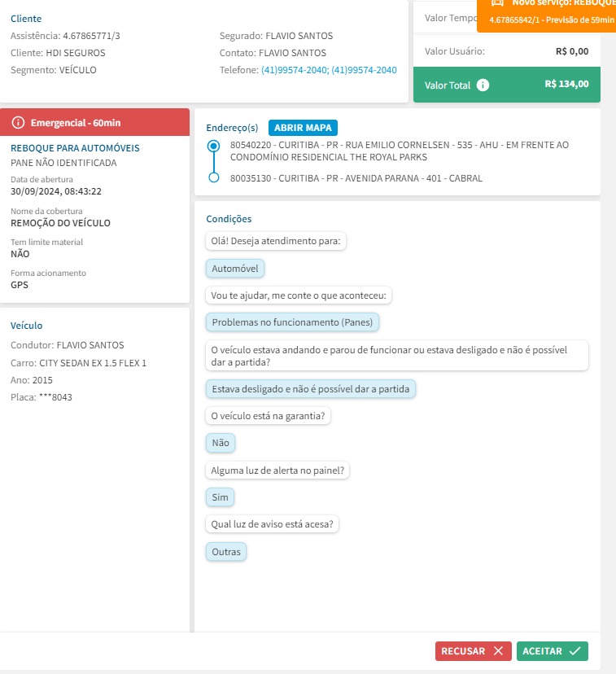Click the info icon beside Valor Total
616x674 pixels.
[x=483, y=85]
